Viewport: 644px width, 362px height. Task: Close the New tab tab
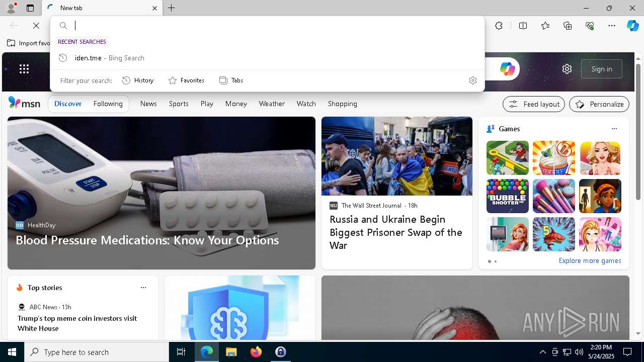154,8
